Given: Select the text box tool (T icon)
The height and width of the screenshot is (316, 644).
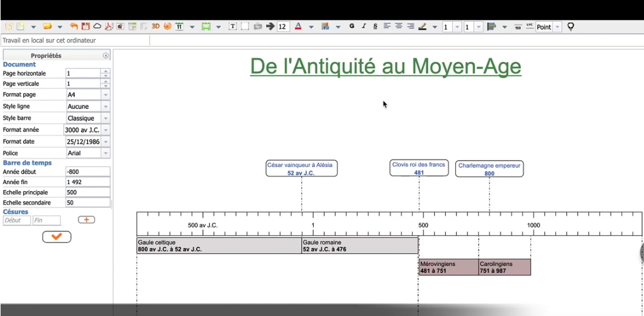Looking at the screenshot, I should click(x=232, y=26).
